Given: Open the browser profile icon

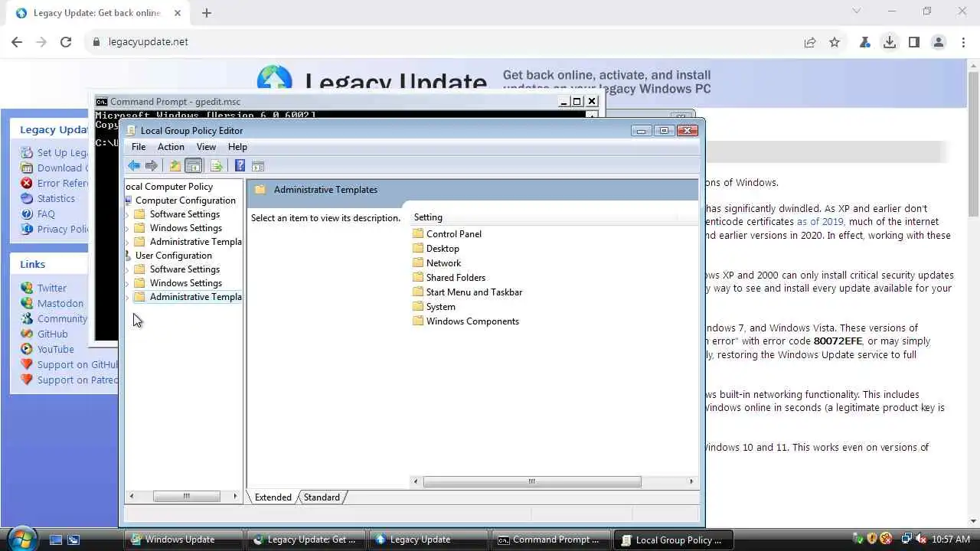Looking at the screenshot, I should [939, 42].
